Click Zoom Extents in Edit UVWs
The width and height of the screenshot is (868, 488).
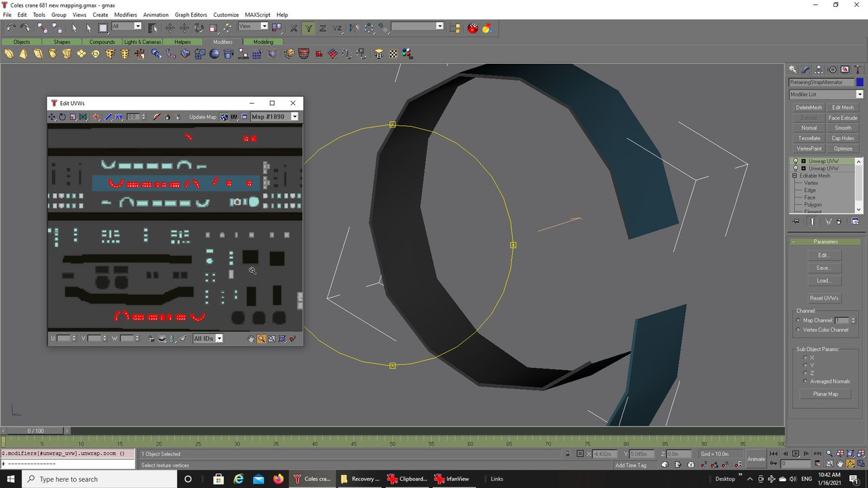tap(282, 339)
